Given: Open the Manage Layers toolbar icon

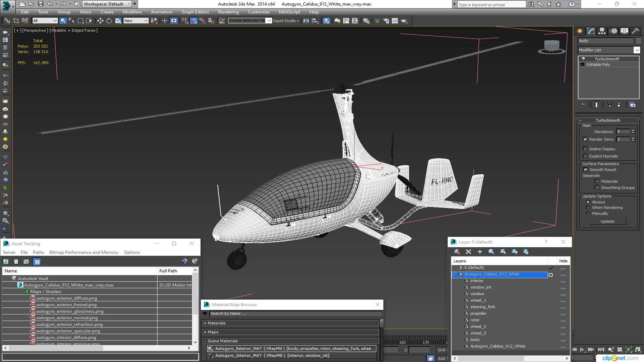Looking at the screenshot, I should 326,21.
